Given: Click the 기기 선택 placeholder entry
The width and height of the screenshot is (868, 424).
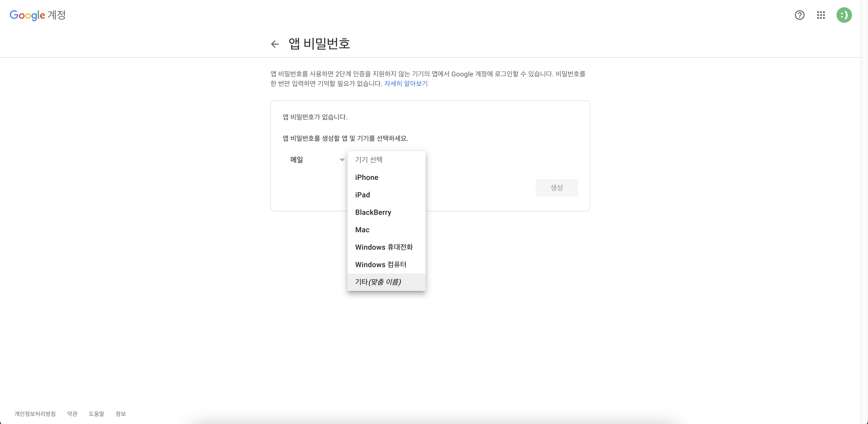Looking at the screenshot, I should click(369, 160).
